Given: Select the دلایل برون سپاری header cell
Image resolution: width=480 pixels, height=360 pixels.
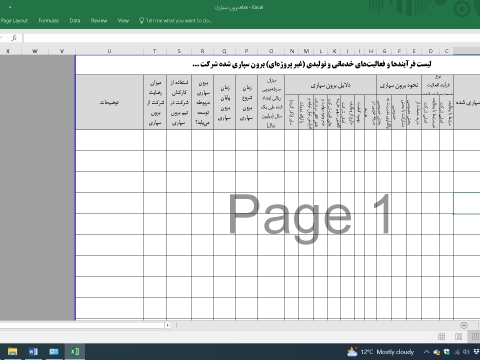Looking at the screenshot, I should tap(331, 86).
